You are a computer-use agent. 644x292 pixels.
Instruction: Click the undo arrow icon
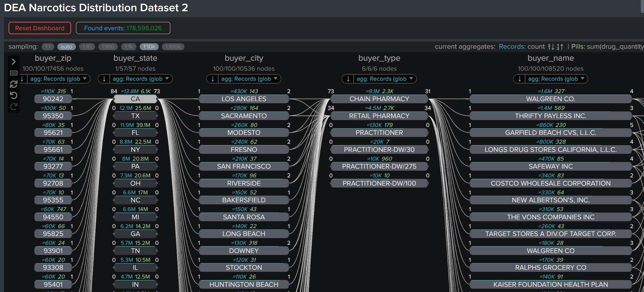[x=14, y=95]
